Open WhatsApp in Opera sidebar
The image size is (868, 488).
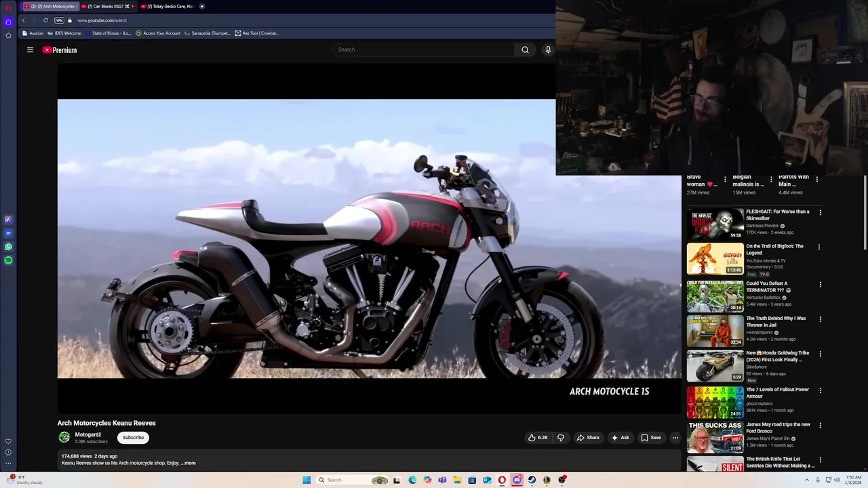[x=8, y=247]
